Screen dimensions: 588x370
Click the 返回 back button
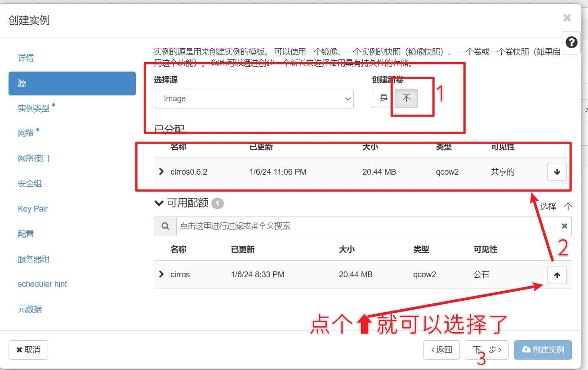point(441,350)
